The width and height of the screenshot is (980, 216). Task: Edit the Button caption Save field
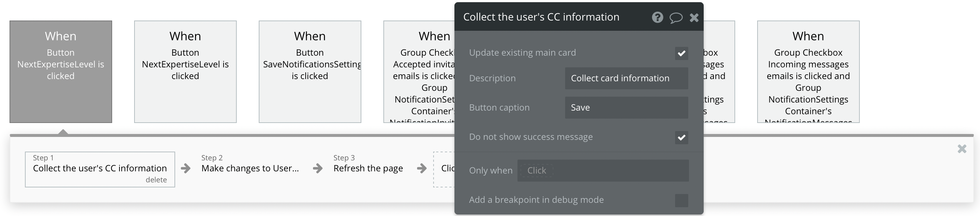pos(626,108)
